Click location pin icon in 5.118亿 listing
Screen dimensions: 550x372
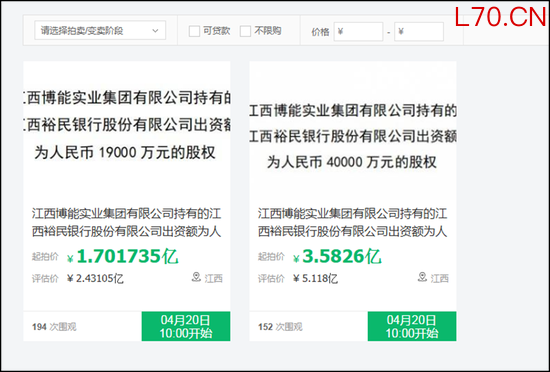[422, 277]
